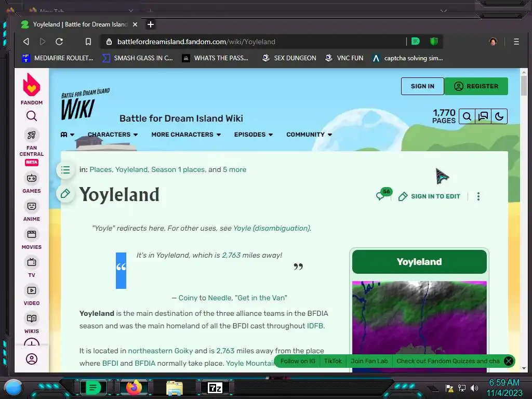Open File Explorer from the taskbar

tap(175, 388)
